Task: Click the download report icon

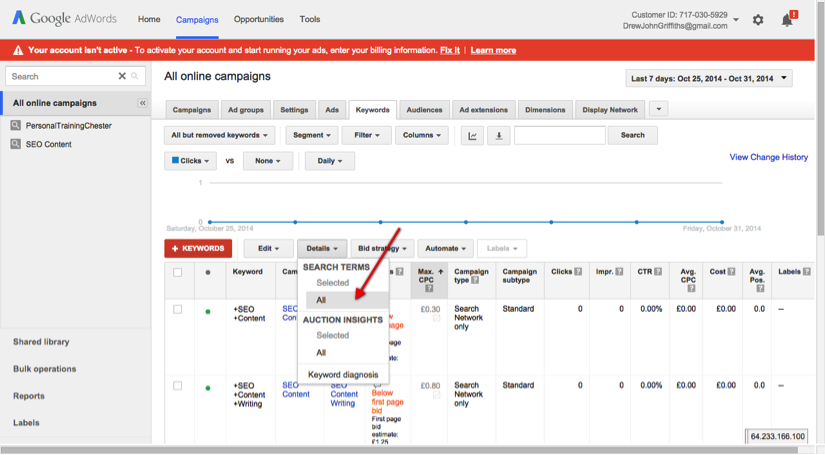Action: pyautogui.click(x=499, y=136)
